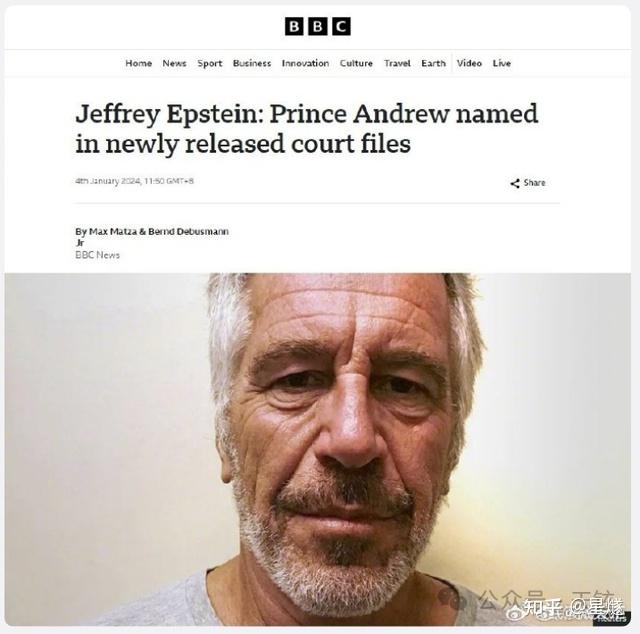Visit the Culture section
Image resolution: width=640 pixels, height=634 pixels.
356,63
